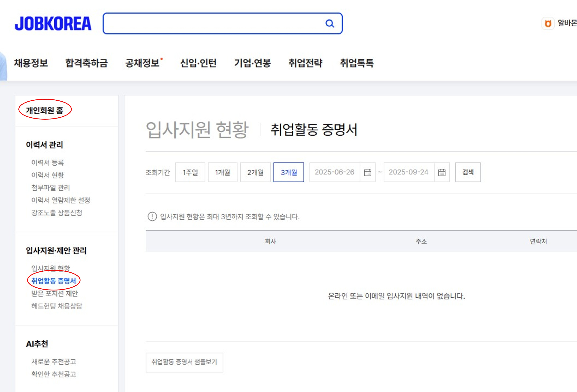Focus the top search input box

coord(214,24)
